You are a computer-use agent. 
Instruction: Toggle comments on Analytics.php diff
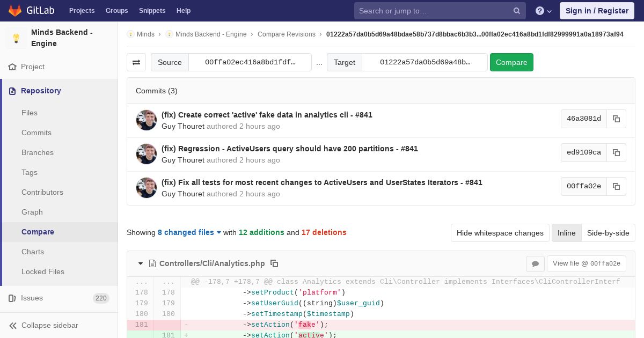(535, 263)
